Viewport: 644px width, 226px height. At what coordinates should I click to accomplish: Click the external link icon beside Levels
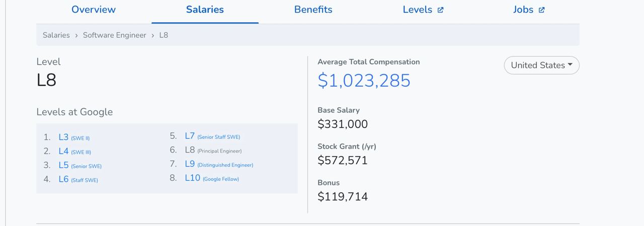(440, 10)
